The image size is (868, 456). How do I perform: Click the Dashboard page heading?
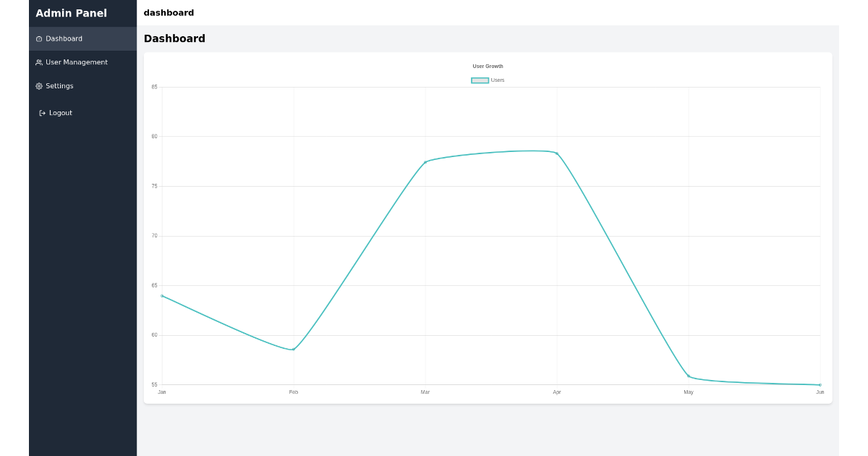coord(175,38)
